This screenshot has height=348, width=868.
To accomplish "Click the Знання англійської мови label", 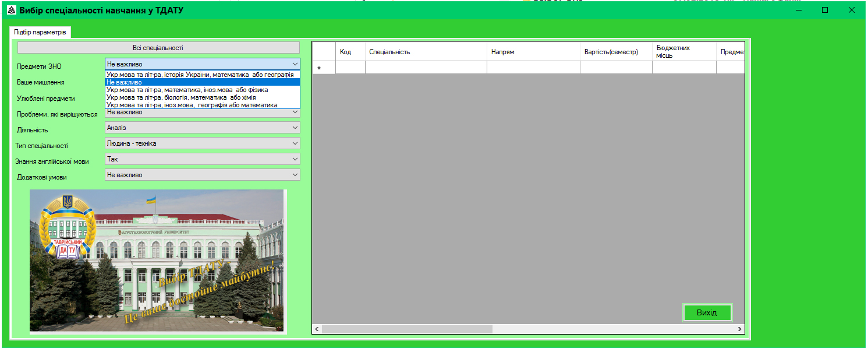I will (52, 161).
